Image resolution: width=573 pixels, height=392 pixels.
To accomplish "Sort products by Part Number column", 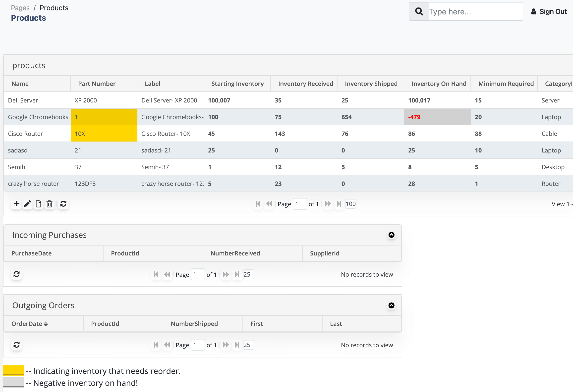I will [x=97, y=84].
